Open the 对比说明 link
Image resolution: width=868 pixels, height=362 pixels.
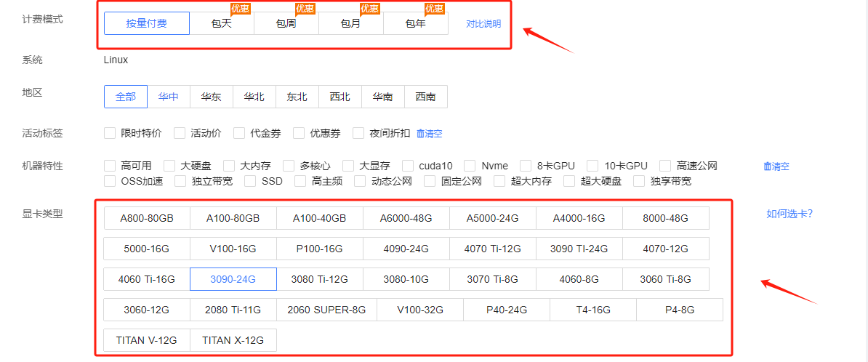click(x=483, y=24)
